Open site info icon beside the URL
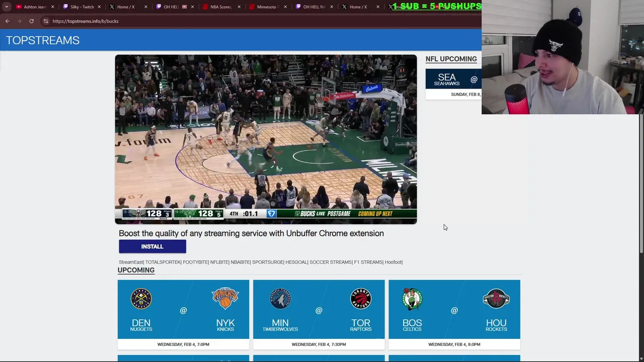The height and width of the screenshot is (362, 644). [x=46, y=21]
